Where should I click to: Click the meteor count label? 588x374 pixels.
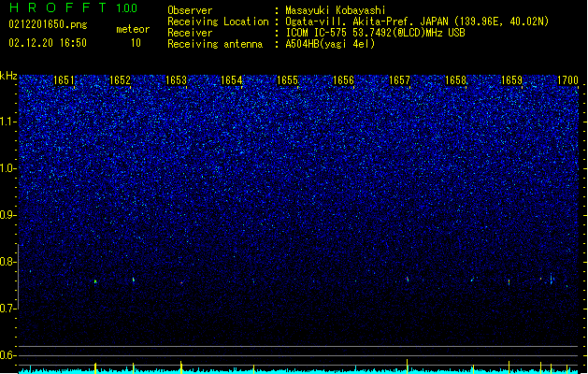click(x=133, y=29)
